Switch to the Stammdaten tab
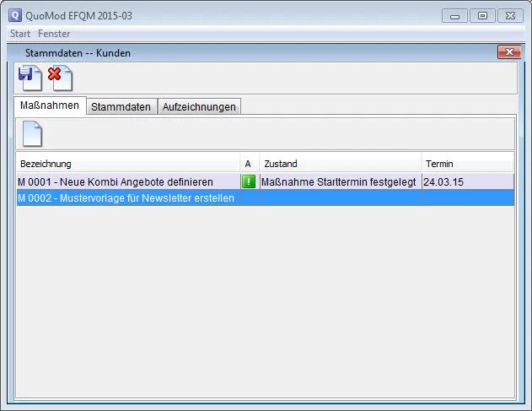Viewport: 532px width, 411px height. pyautogui.click(x=121, y=106)
